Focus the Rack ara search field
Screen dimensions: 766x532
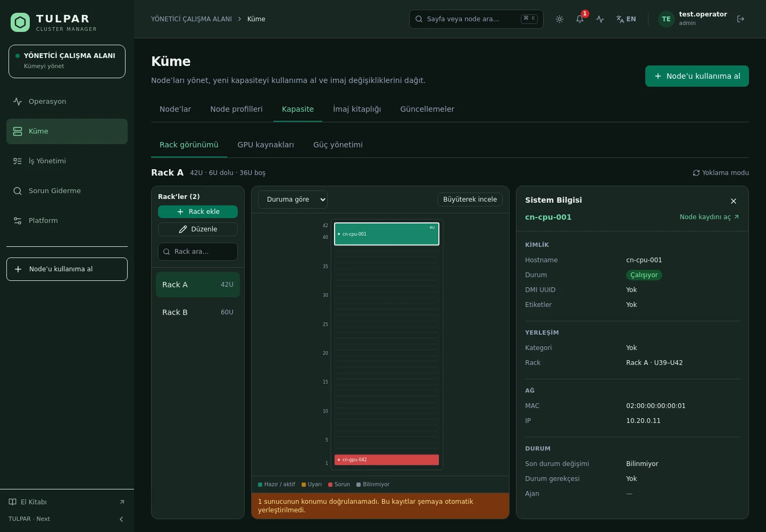[198, 252]
